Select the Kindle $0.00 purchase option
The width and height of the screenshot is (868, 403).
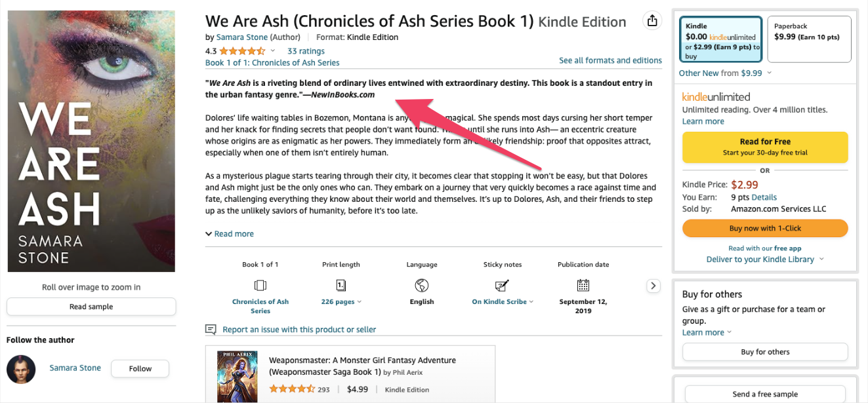720,39
